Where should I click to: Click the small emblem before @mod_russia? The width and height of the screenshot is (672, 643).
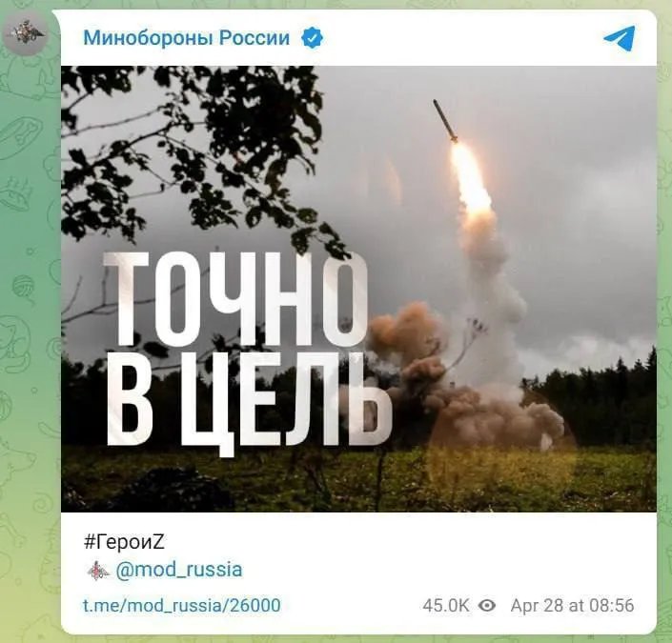click(98, 571)
